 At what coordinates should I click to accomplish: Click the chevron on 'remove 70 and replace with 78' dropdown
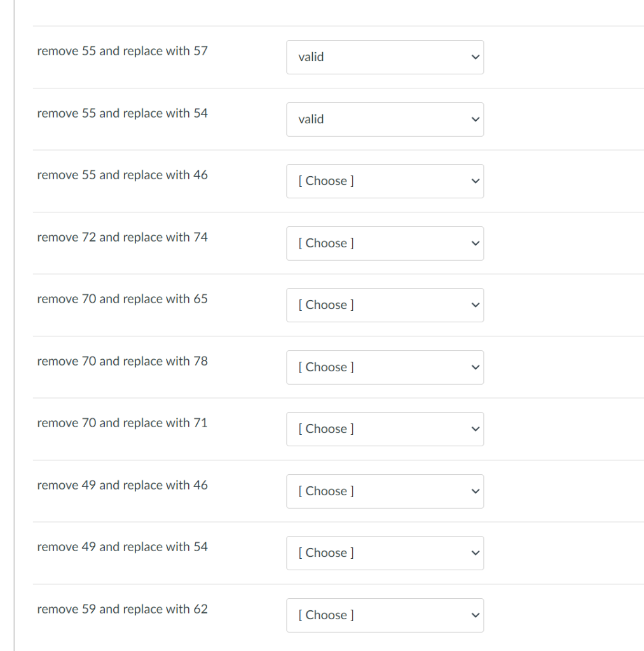point(474,367)
